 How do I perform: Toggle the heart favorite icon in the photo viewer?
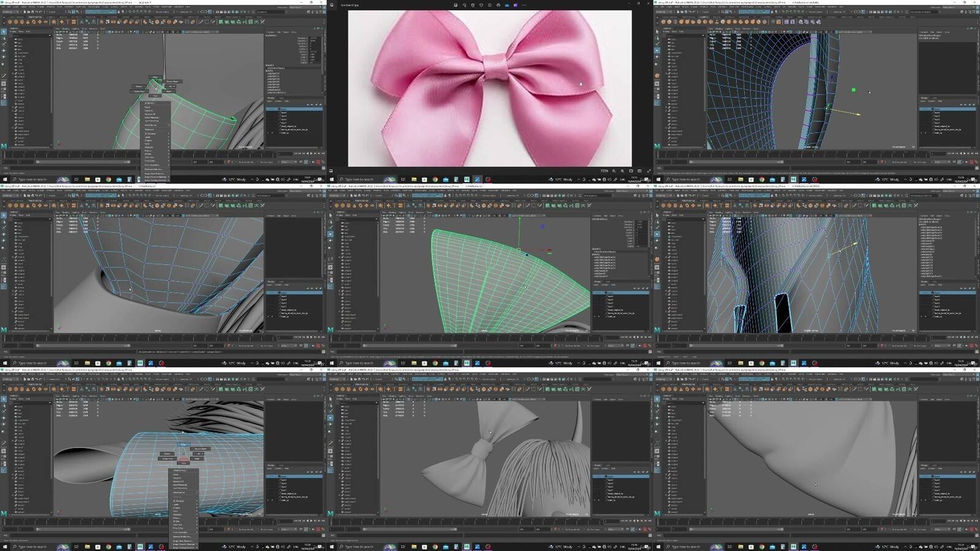pyautogui.click(x=481, y=5)
